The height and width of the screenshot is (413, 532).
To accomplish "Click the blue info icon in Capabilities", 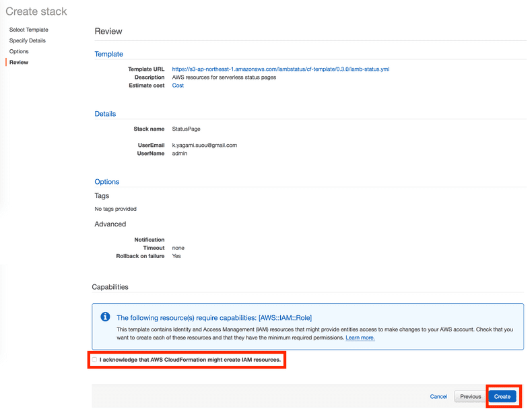I will [105, 317].
